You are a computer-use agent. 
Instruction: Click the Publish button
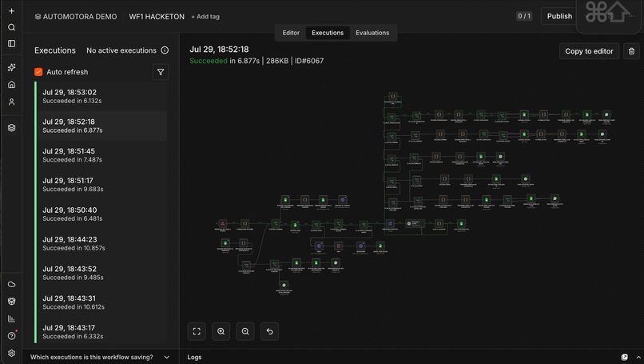point(559,16)
